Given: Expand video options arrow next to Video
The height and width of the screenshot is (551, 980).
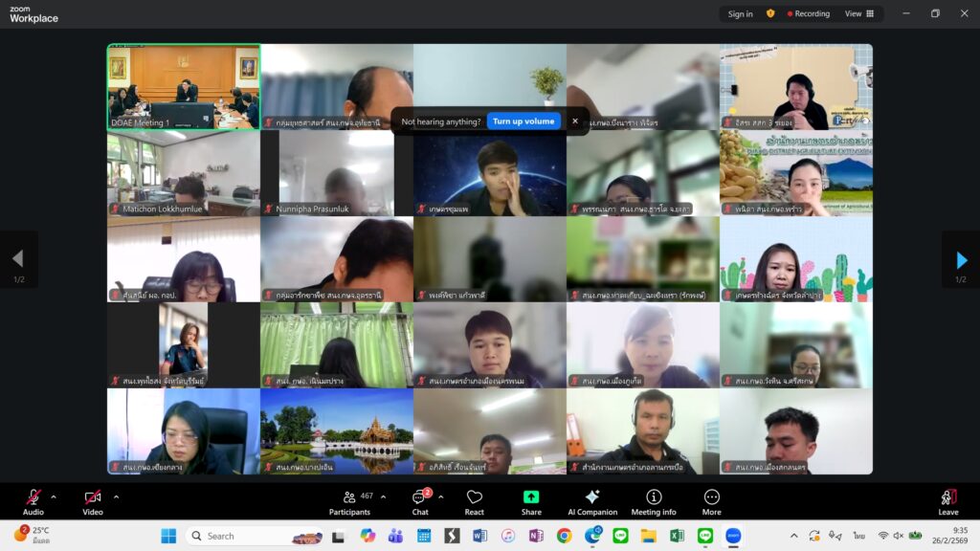Looking at the screenshot, I should [x=117, y=496].
